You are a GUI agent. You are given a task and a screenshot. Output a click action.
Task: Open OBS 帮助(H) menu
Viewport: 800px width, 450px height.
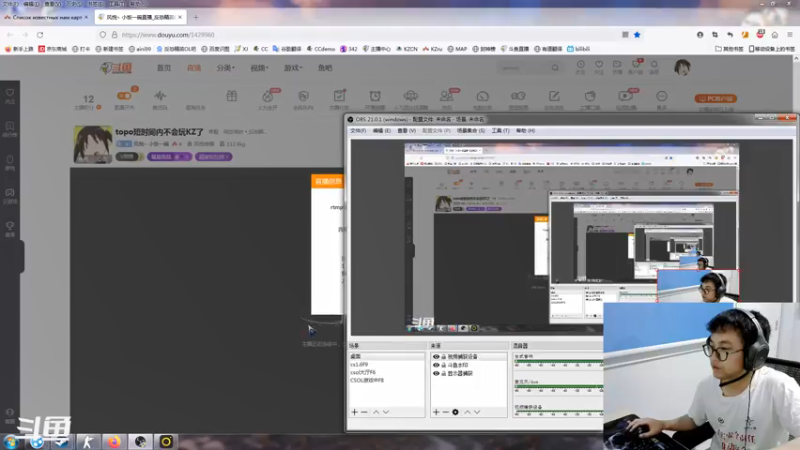(525, 131)
